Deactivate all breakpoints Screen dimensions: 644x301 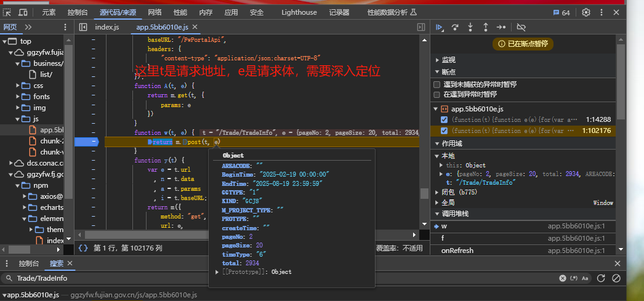point(521,27)
